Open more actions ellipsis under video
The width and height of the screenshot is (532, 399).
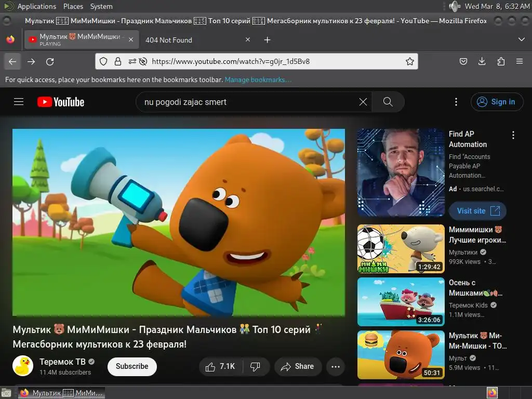point(336,366)
